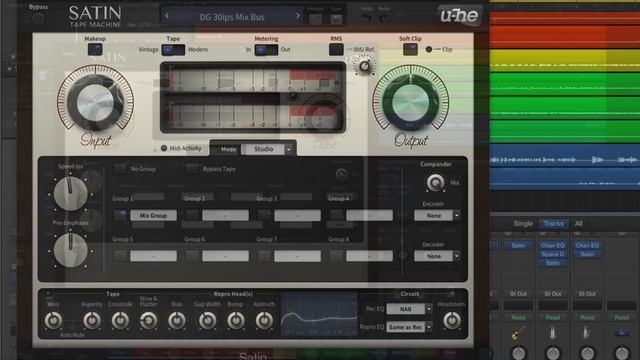Toggle the RMS switch
This screenshot has width=640, height=360.
click(336, 49)
